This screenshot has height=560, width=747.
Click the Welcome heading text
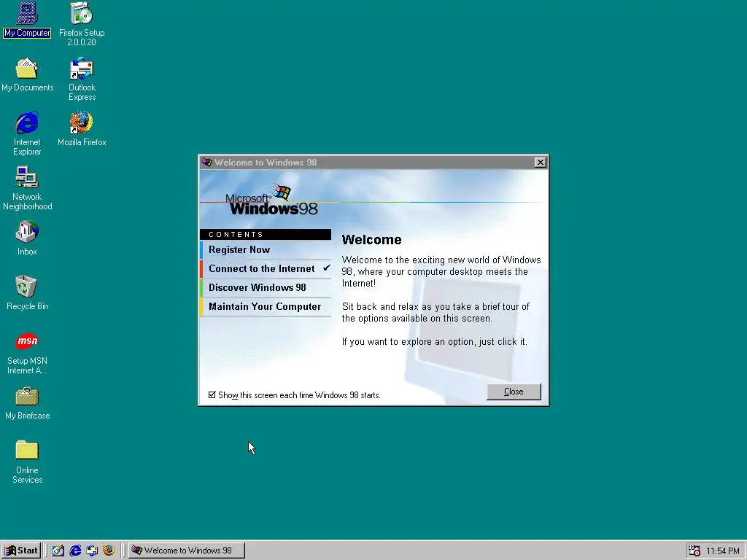tap(371, 239)
